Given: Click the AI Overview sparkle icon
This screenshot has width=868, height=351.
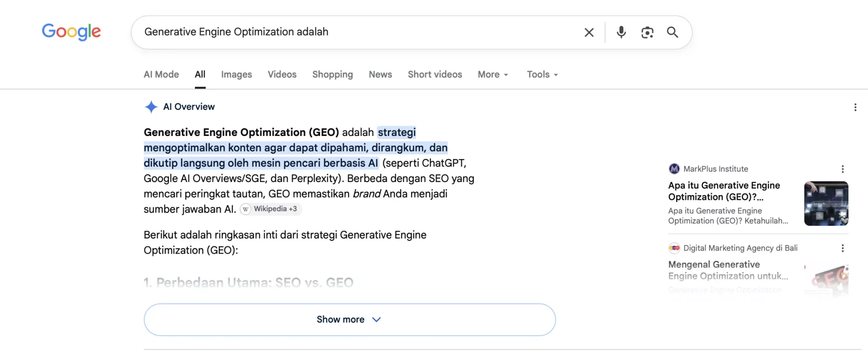Looking at the screenshot, I should 151,107.
